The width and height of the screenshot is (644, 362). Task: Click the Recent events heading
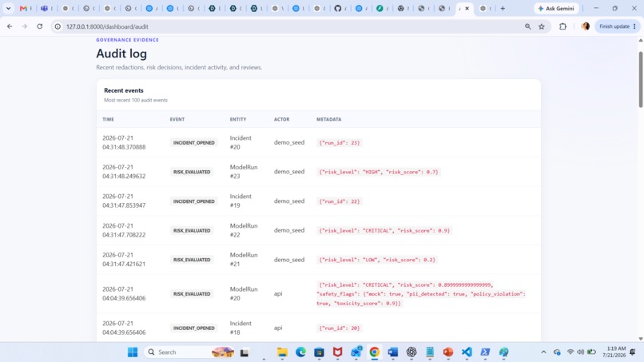124,90
